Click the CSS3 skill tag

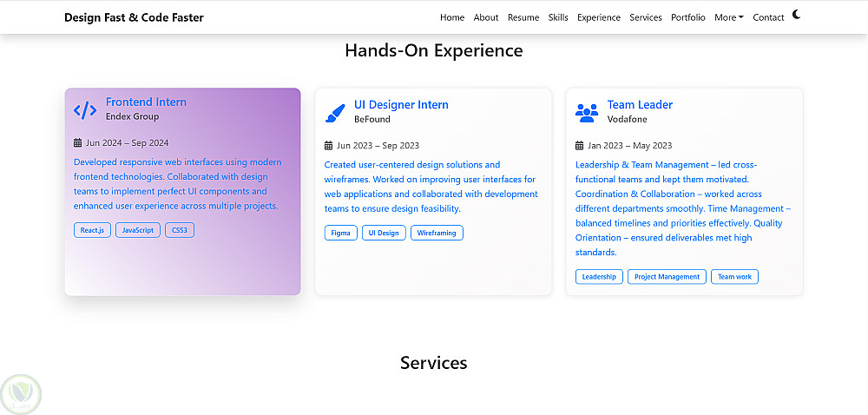pos(180,230)
